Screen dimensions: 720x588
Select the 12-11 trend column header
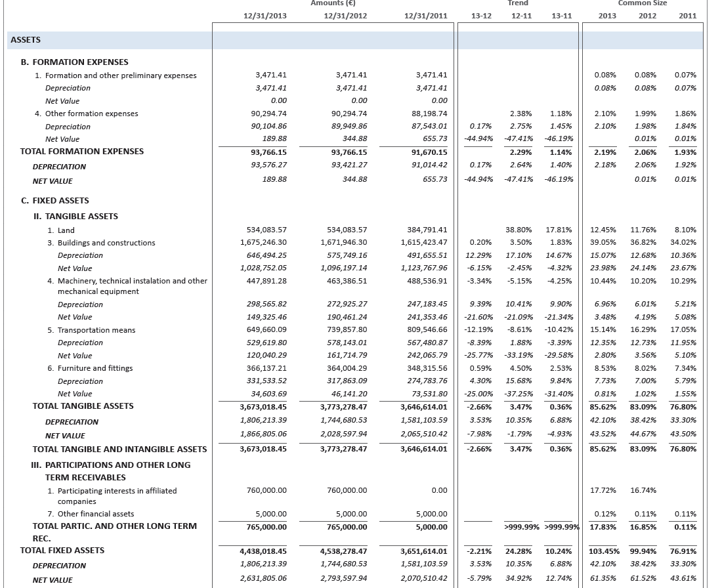coord(521,16)
